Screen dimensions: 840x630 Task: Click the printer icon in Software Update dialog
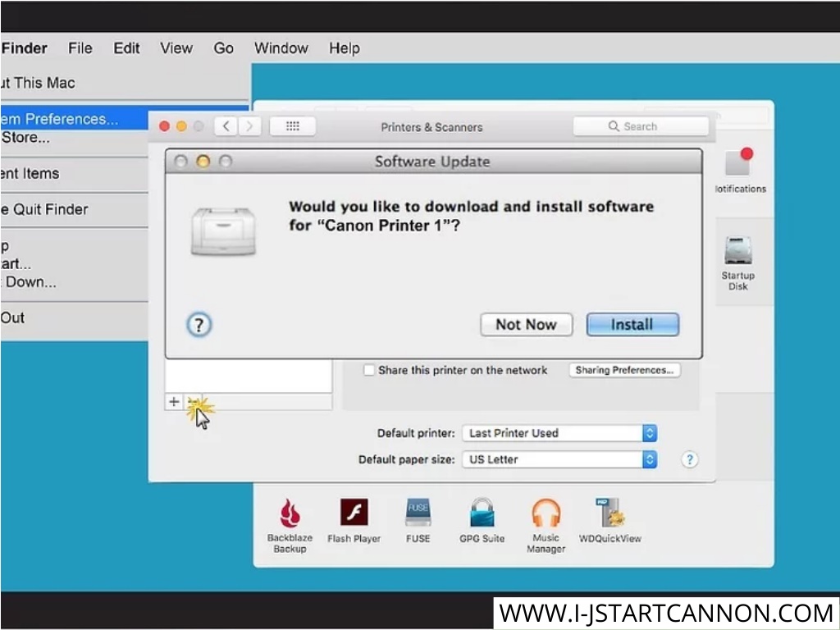[x=223, y=231]
